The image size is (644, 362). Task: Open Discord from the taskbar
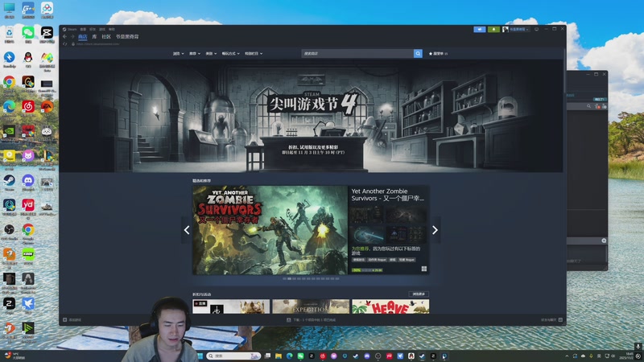[367, 356]
